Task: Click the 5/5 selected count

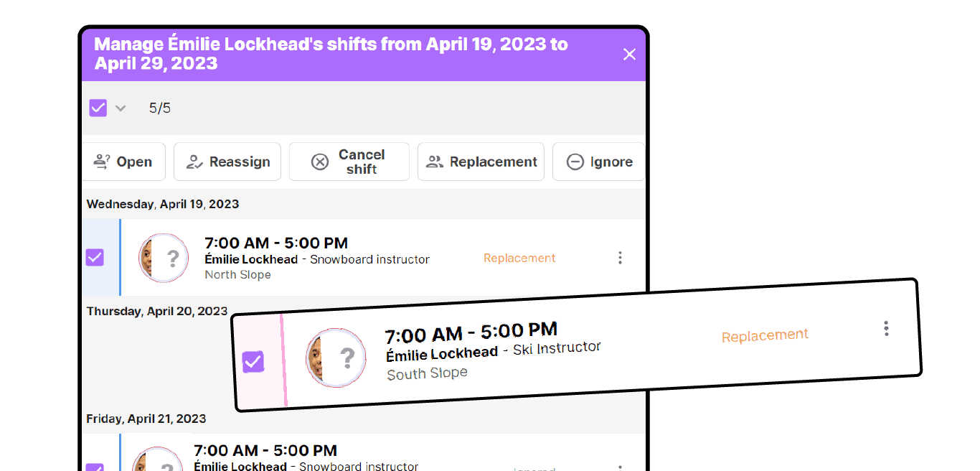Action: click(160, 108)
